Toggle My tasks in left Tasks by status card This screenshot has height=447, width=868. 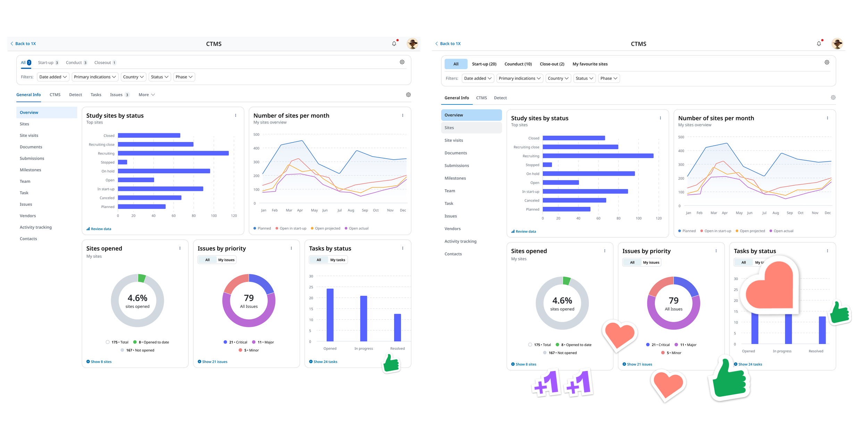[x=337, y=260]
